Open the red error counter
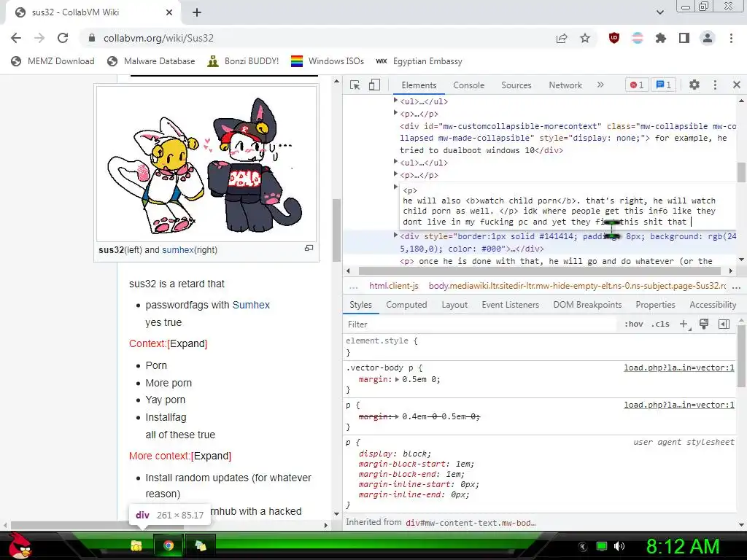 [x=637, y=85]
